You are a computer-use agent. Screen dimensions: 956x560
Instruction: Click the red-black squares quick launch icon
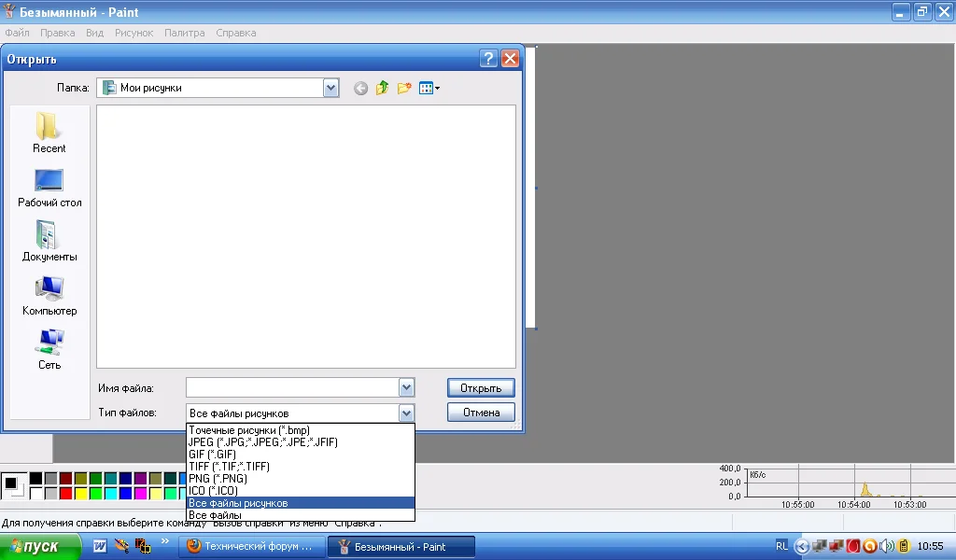[143, 547]
